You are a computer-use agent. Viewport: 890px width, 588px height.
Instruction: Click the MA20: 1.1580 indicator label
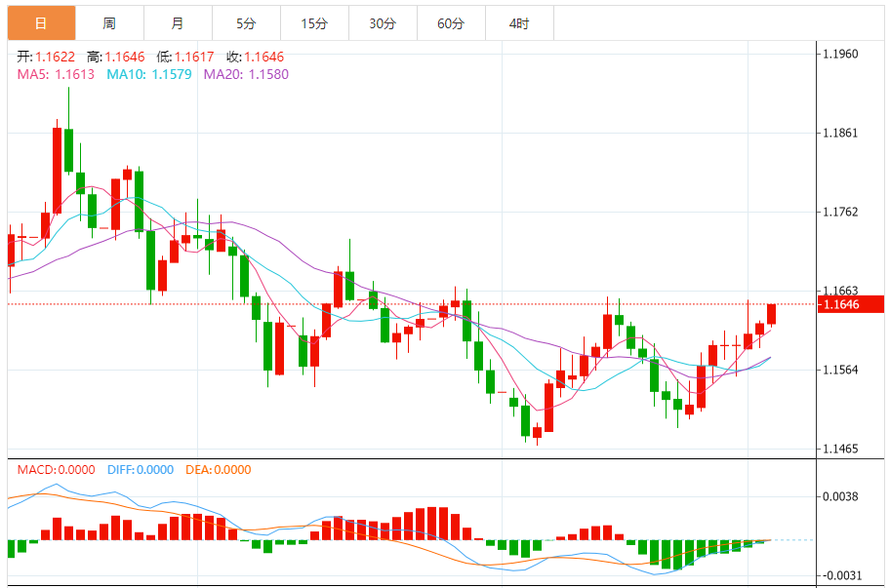click(x=246, y=74)
